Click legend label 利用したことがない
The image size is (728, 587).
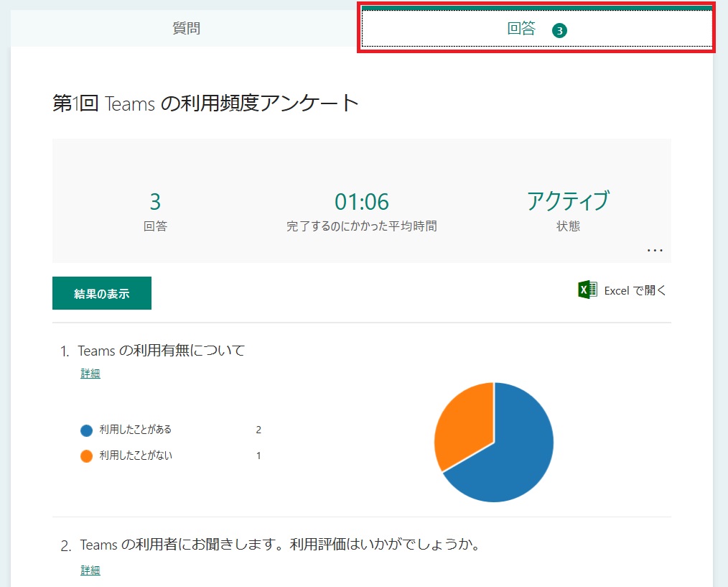(136, 455)
